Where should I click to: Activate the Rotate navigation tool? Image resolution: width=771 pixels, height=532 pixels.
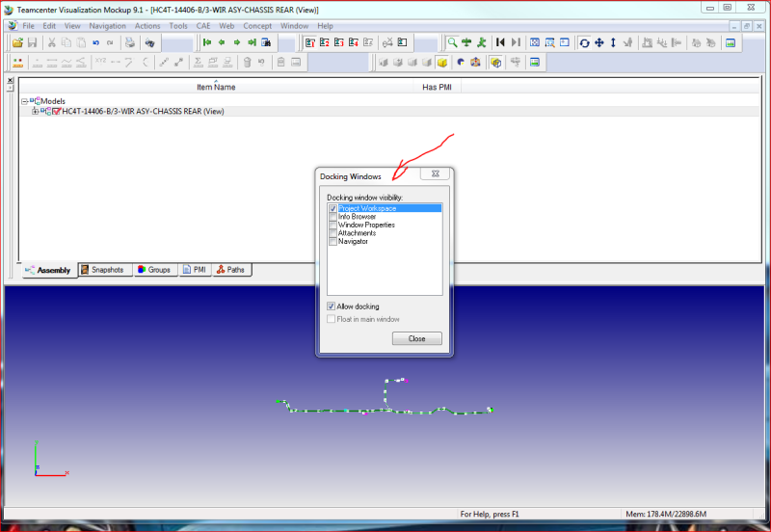584,42
